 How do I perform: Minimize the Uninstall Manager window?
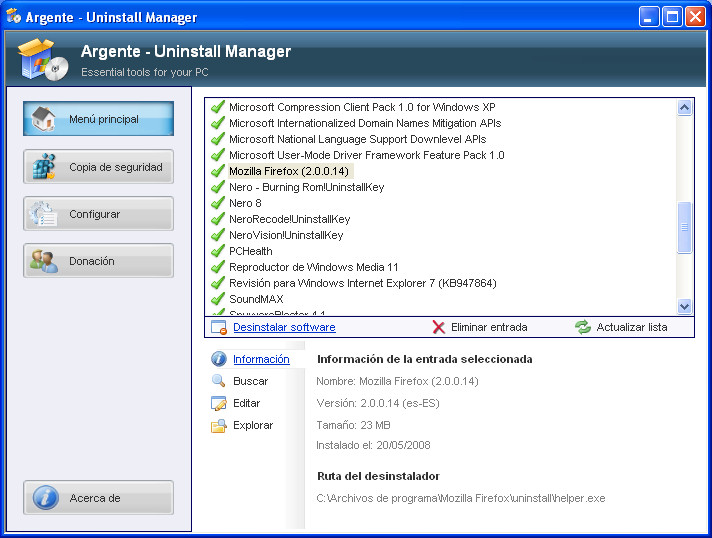click(649, 17)
